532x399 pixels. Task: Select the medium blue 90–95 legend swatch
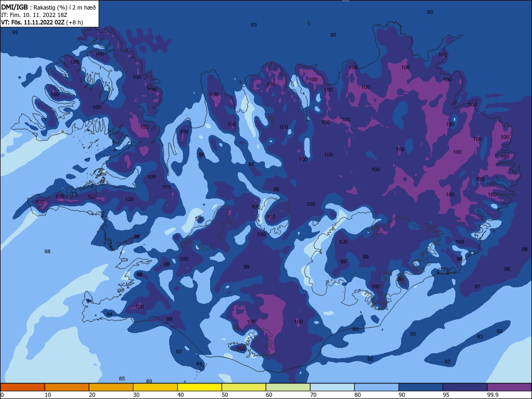coord(421,387)
